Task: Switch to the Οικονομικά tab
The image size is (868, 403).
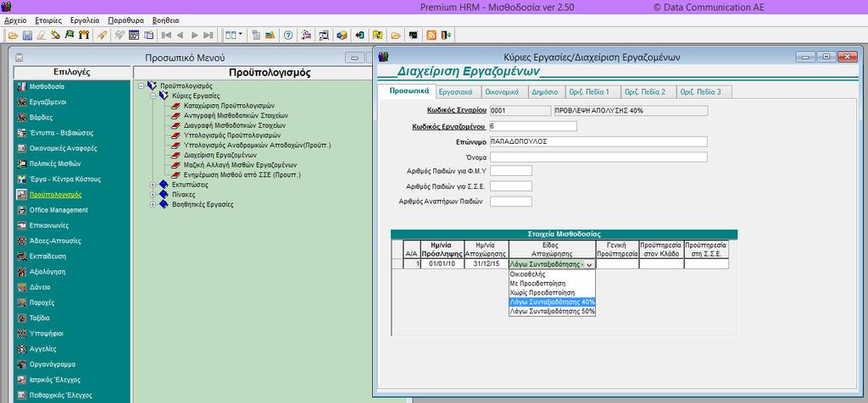Action: (x=502, y=91)
